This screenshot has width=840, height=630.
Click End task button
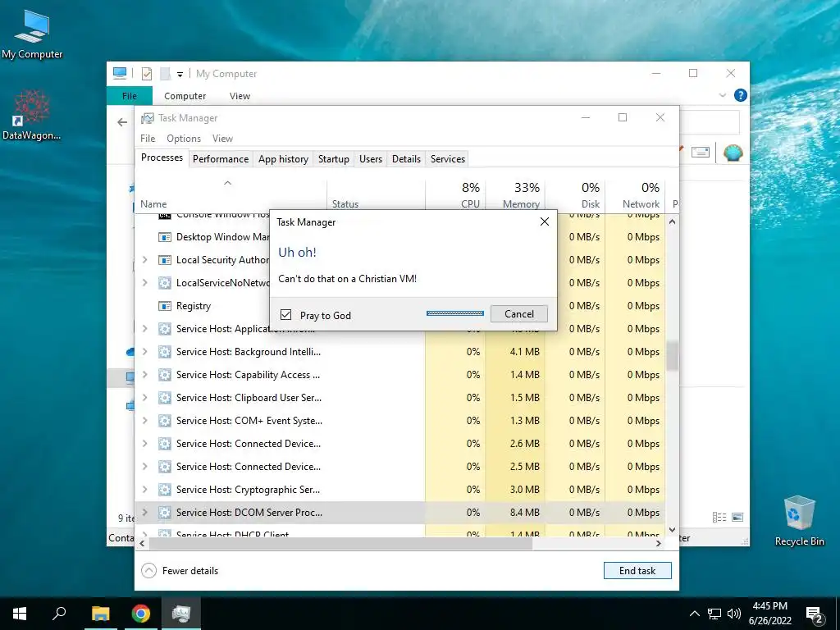click(x=637, y=571)
